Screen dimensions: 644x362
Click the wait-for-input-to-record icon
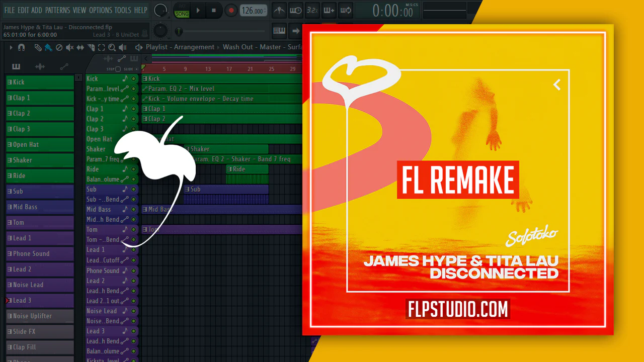coord(295,10)
